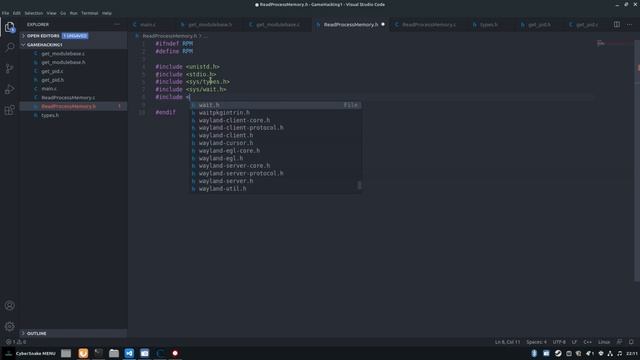Select wayland-cursor.h suggestion
Screen dimensions: 640x360
276,143
